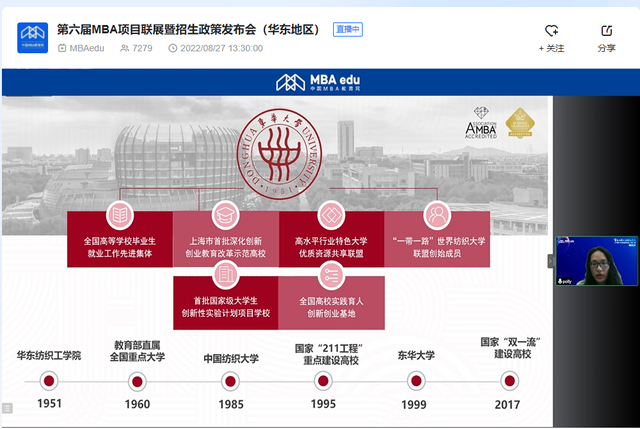Screen dimensions: 640x429
Task: Click the year 1960 text
Action: point(137,404)
